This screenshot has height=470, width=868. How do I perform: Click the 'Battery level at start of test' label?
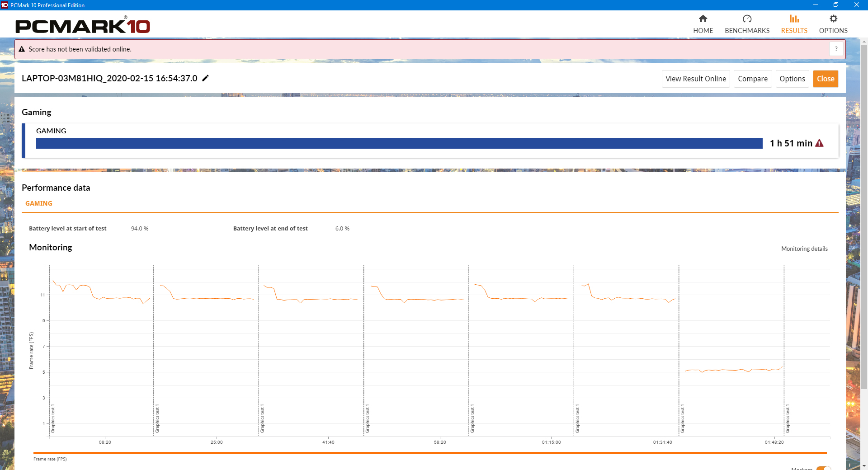tap(68, 229)
